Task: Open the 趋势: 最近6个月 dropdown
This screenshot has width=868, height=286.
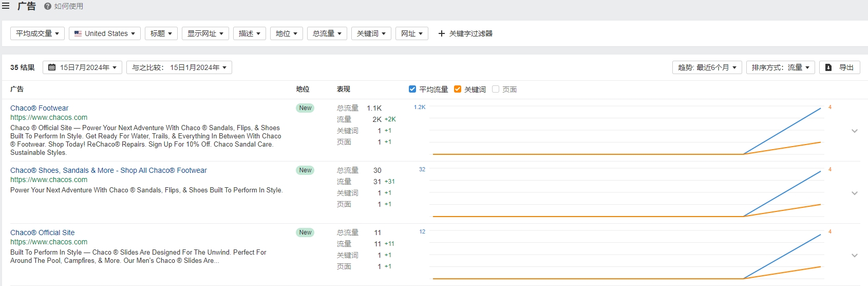Action: click(707, 67)
